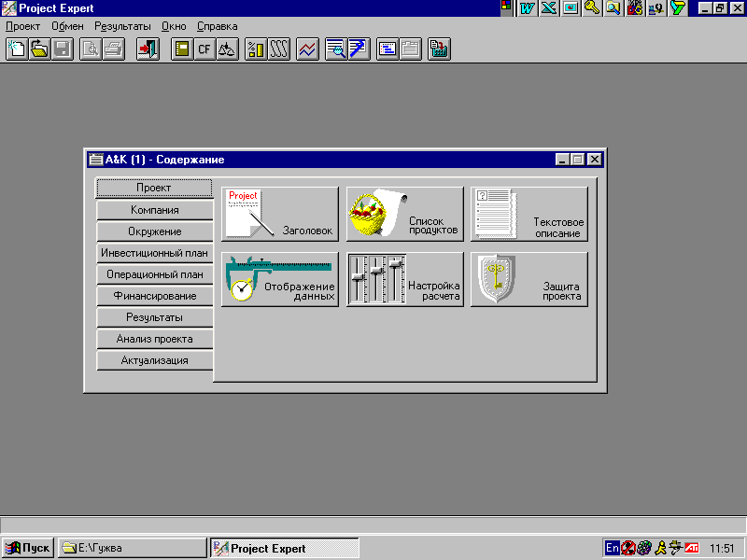Screen dimensions: 747x560
Task: Click the Gantt chart toolbar icon
Action: coord(388,49)
